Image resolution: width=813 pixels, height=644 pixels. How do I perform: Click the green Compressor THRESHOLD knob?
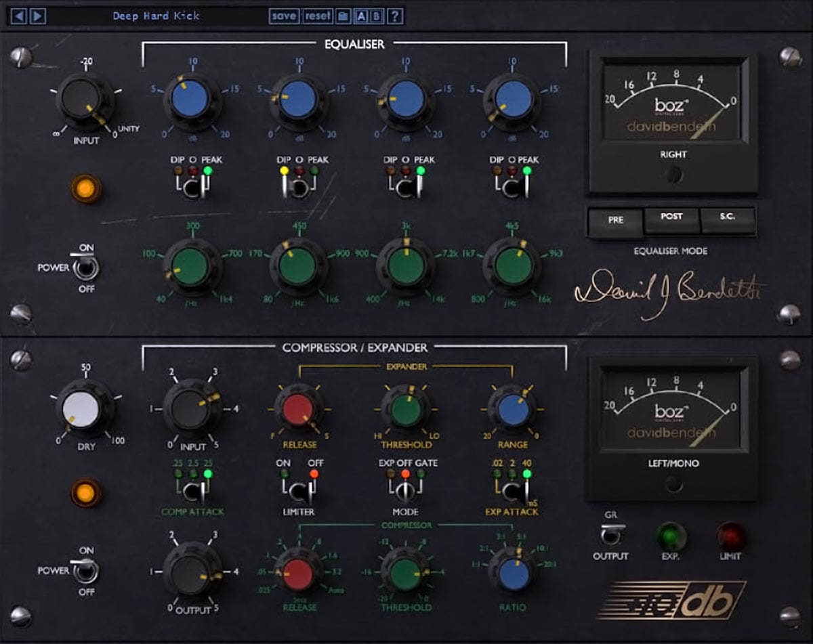coord(405,574)
